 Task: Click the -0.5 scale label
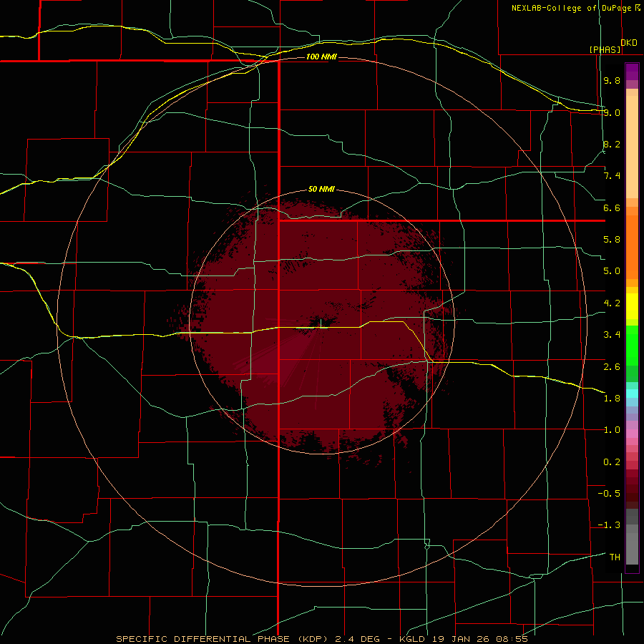coord(609,494)
